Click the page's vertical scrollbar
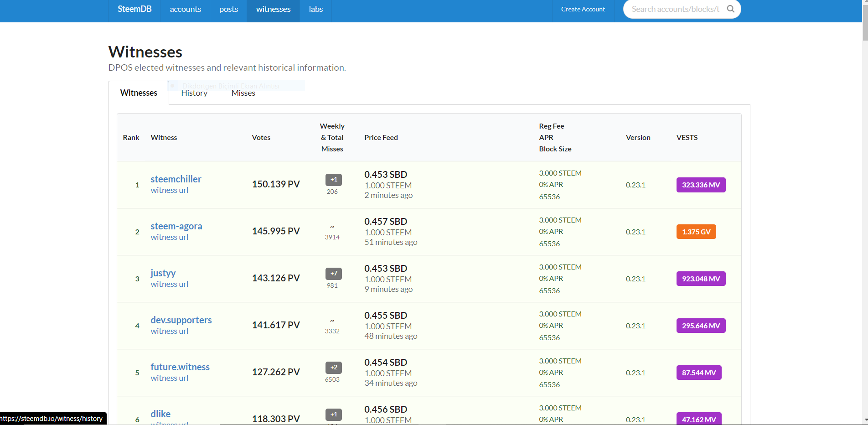The height and width of the screenshot is (425, 868). pyautogui.click(x=865, y=212)
